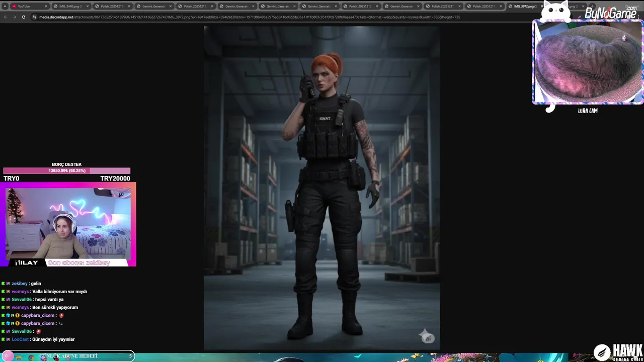The width and height of the screenshot is (644, 362).
Task: Go forward to the next page
Action: tap(15, 17)
